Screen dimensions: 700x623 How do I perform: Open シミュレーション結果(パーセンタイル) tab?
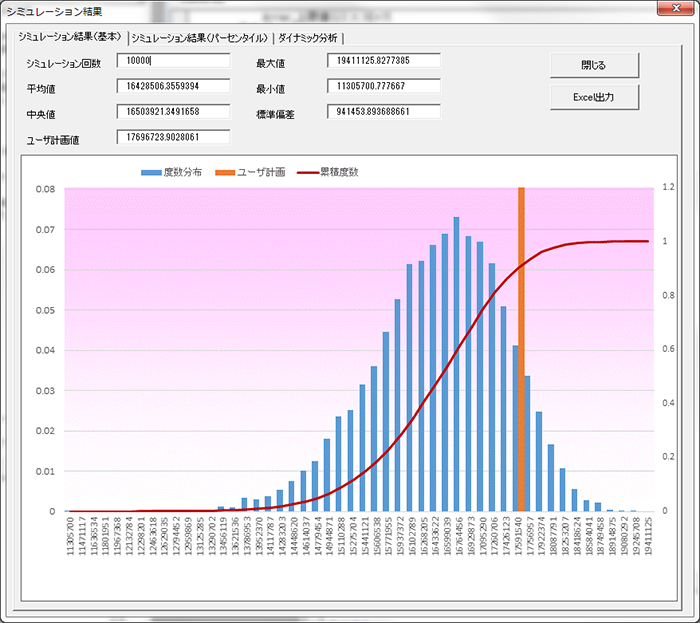click(x=200, y=38)
